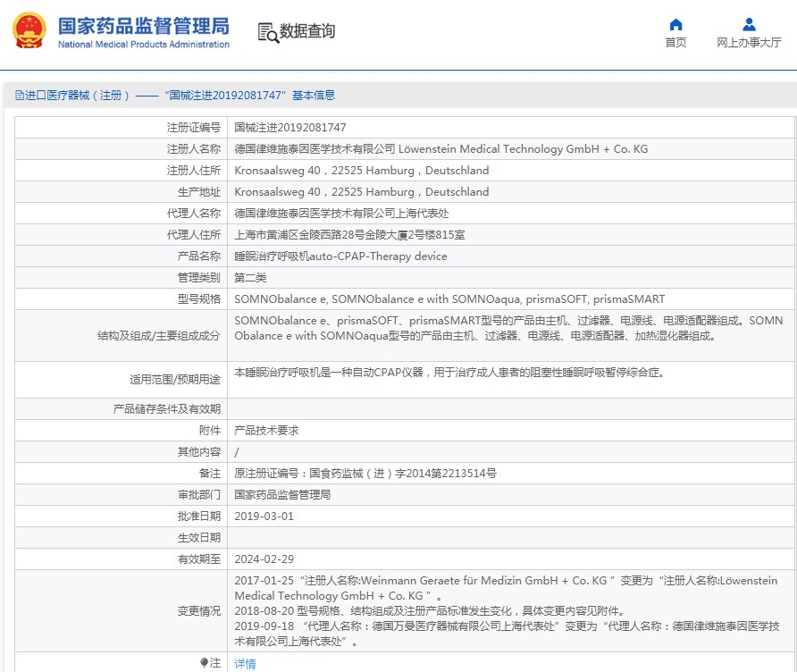Click the 备注 row label

(210, 474)
